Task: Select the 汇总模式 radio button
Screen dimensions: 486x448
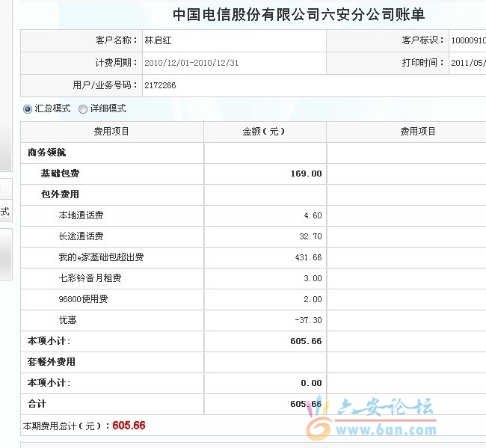Action: [x=28, y=108]
